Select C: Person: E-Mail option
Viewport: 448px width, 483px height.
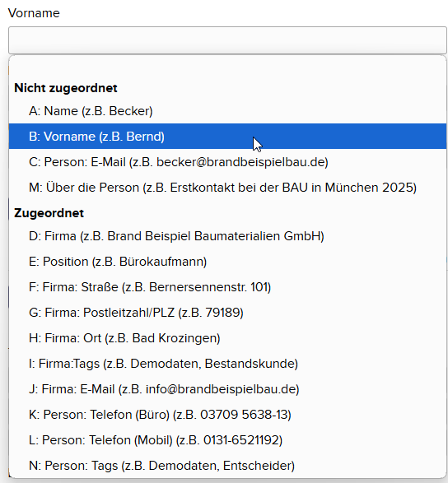pyautogui.click(x=227, y=162)
